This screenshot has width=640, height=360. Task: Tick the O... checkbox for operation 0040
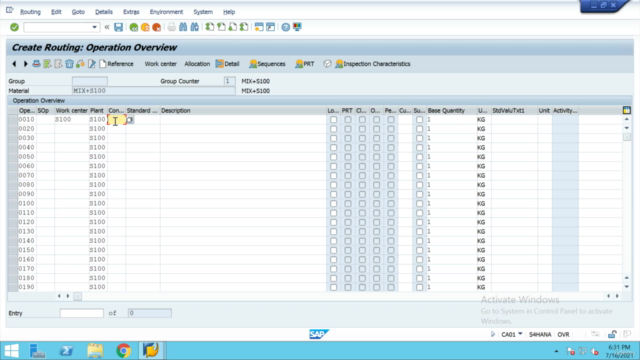376,148
